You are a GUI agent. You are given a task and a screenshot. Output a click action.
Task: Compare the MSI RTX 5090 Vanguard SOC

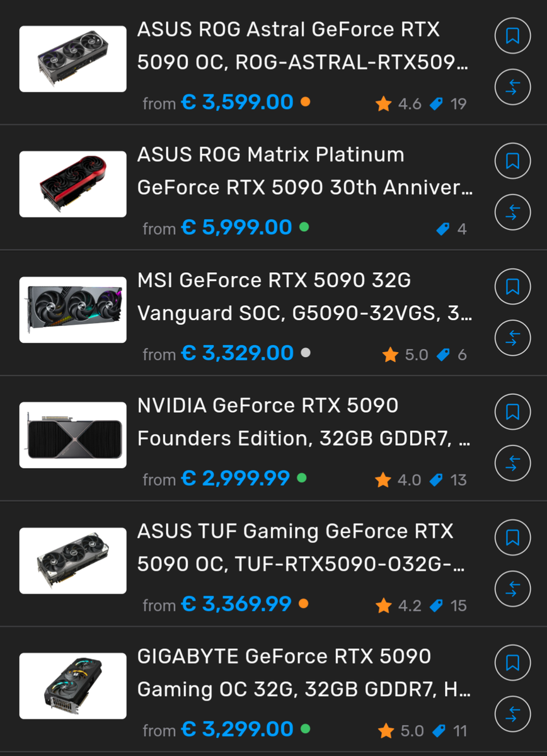pos(512,338)
